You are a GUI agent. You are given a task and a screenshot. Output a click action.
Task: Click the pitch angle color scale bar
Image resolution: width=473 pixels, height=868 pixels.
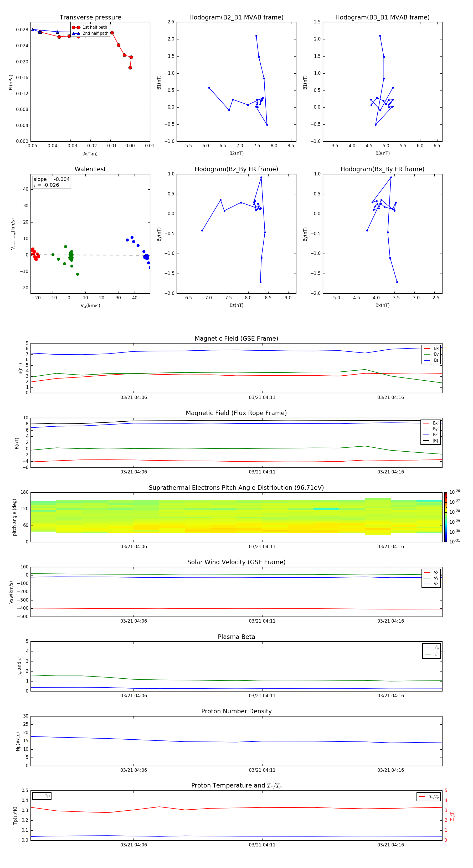pyautogui.click(x=446, y=517)
